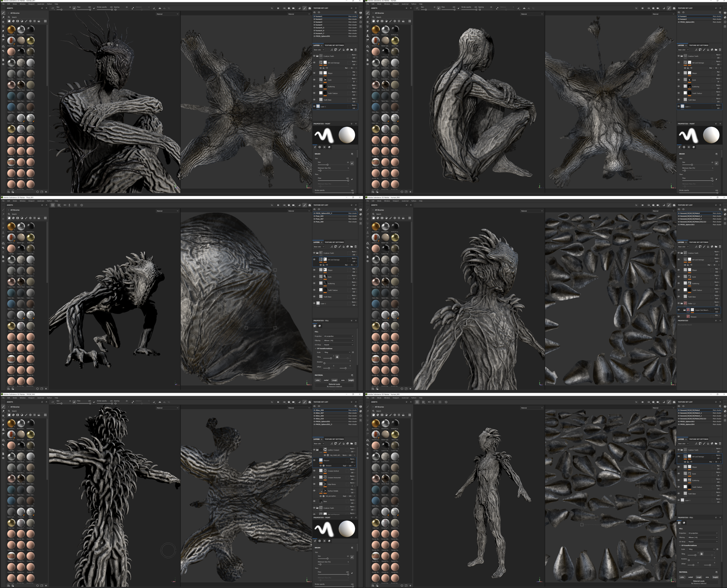Toggle human3 texture set visibility, top-left window

(314, 22)
